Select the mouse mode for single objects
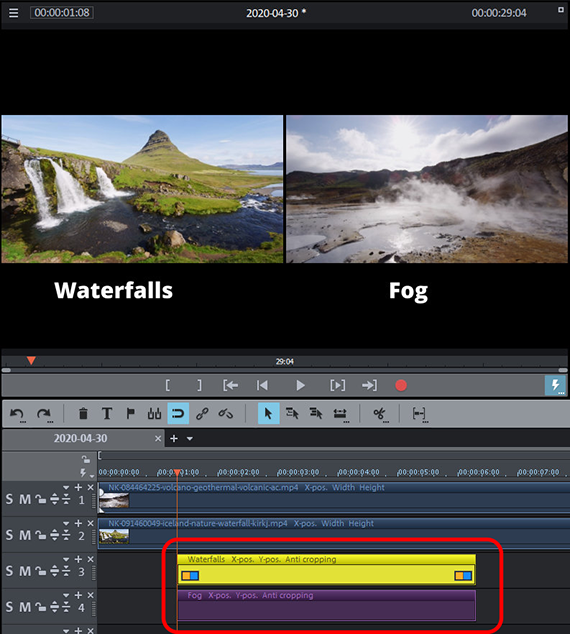Viewport: 570px width, 634px height. [x=268, y=414]
